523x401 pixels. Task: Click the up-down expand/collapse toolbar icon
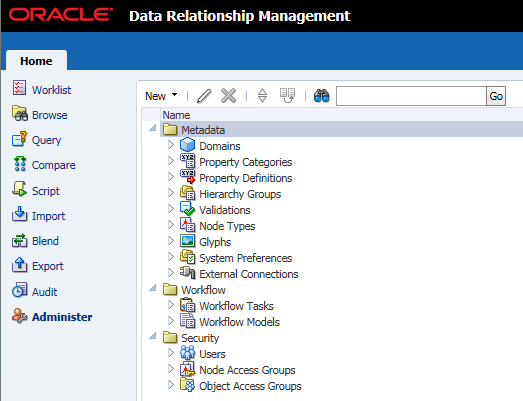click(263, 96)
